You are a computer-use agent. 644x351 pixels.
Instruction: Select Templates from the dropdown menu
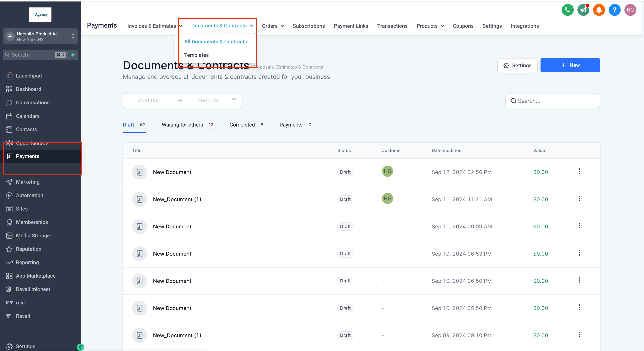pyautogui.click(x=196, y=55)
